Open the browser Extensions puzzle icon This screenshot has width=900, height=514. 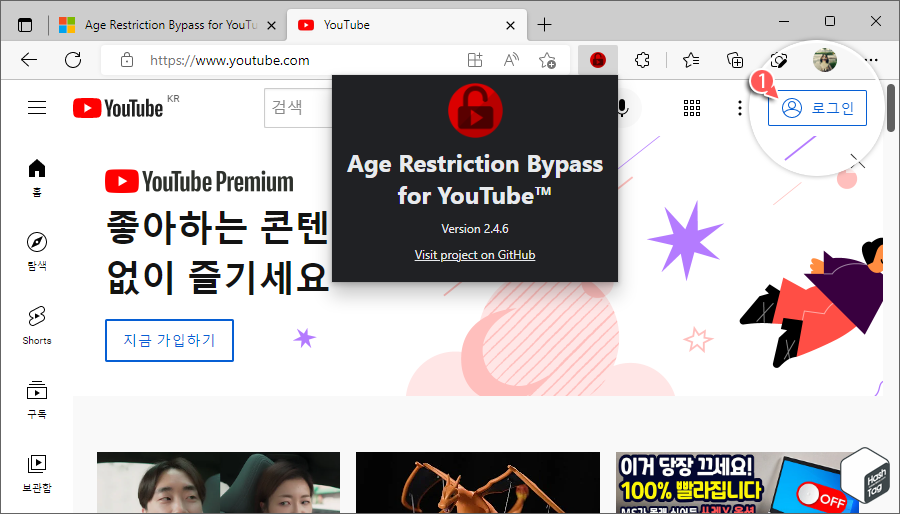(x=642, y=60)
